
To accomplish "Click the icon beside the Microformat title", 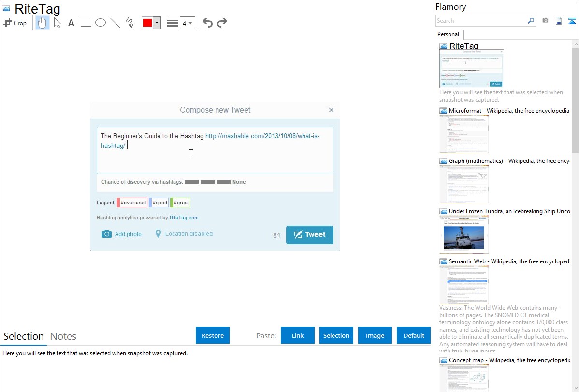I will click(x=443, y=111).
